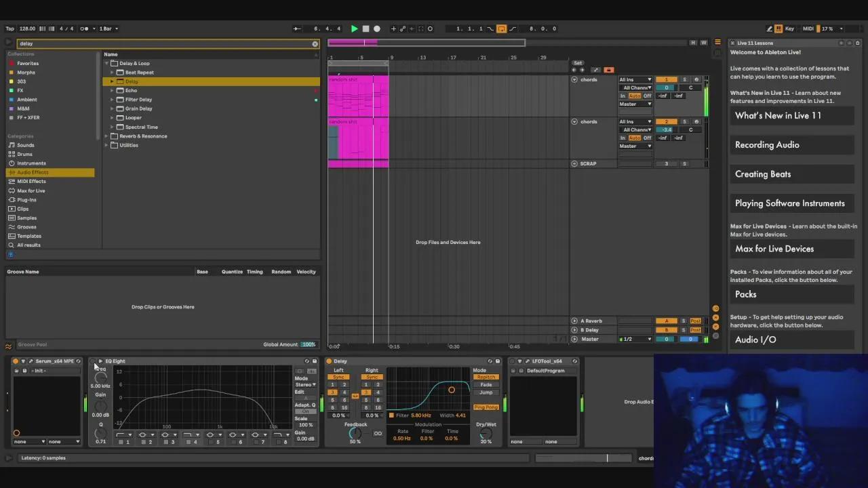Arm the first chords track for recording
Viewport: 868px width, 488px height.
696,80
